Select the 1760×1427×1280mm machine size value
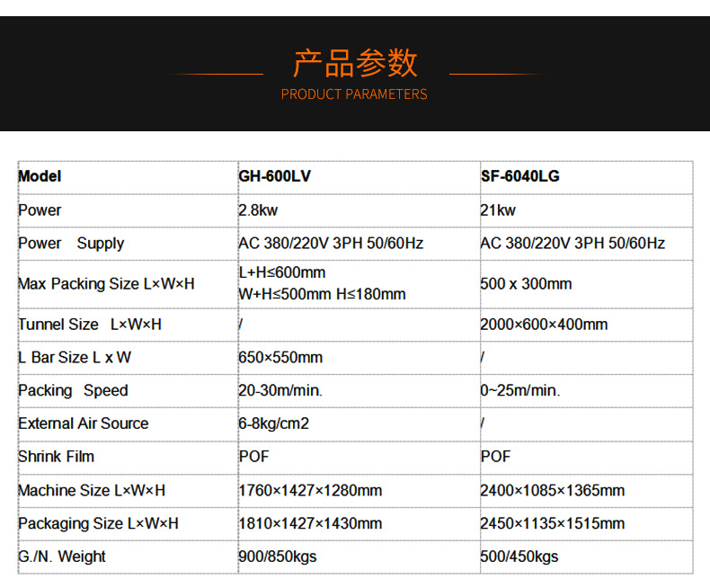The width and height of the screenshot is (710, 588). 310,491
